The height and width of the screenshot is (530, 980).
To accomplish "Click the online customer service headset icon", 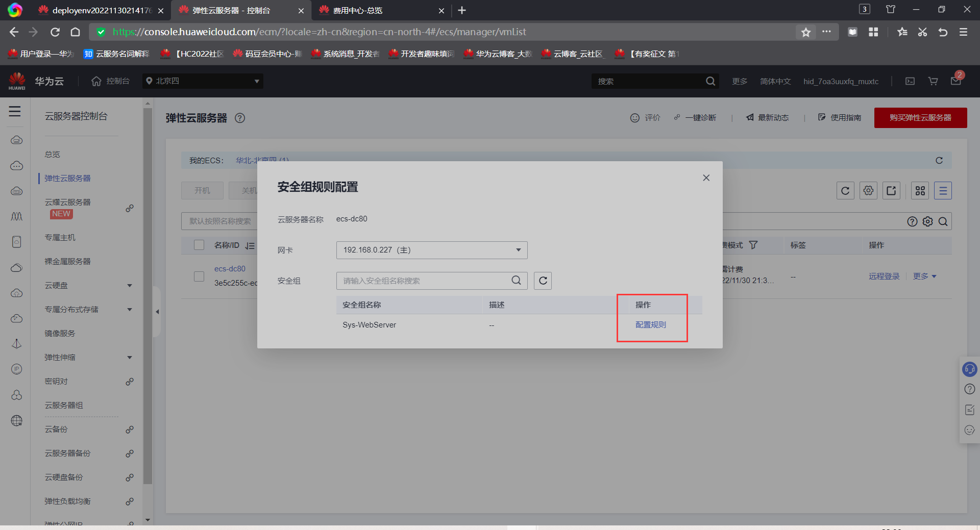I will [x=969, y=369].
